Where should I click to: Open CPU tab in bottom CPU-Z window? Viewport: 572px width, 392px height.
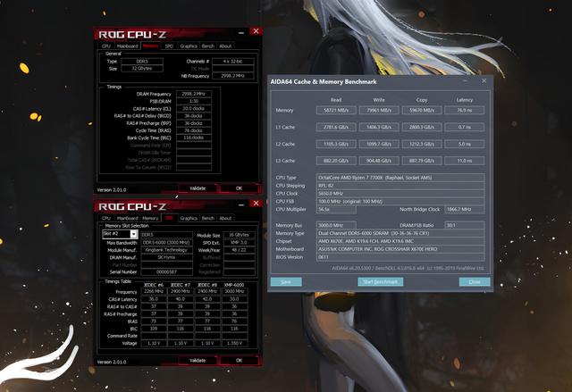tap(106, 218)
